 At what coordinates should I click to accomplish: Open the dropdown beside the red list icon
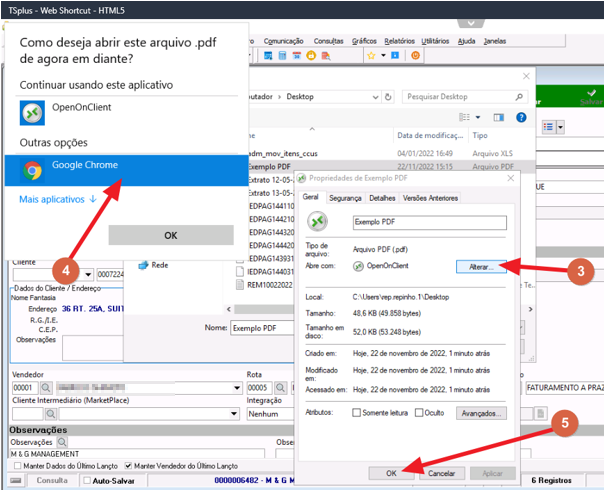pyautogui.click(x=560, y=127)
